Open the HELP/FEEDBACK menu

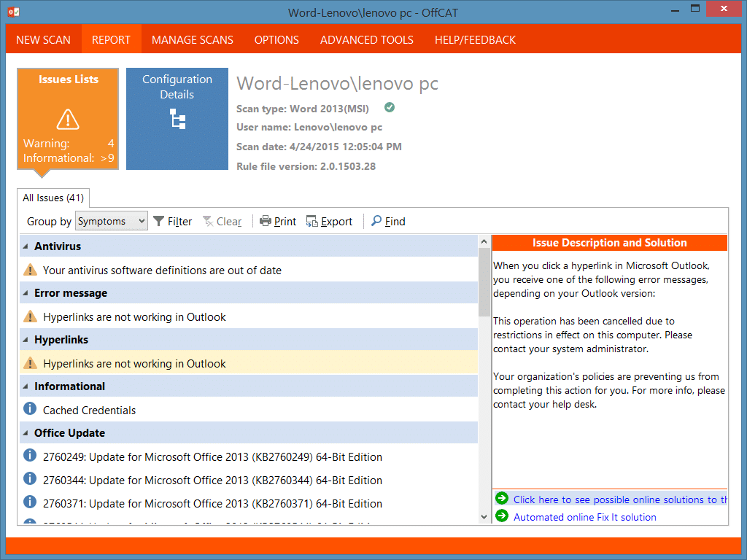tap(475, 40)
